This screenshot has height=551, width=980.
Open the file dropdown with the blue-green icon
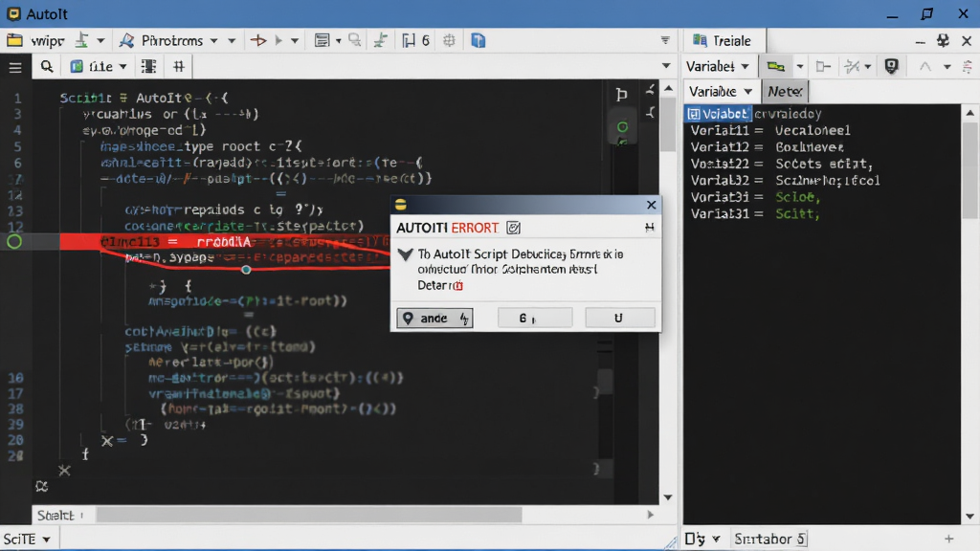tap(99, 66)
